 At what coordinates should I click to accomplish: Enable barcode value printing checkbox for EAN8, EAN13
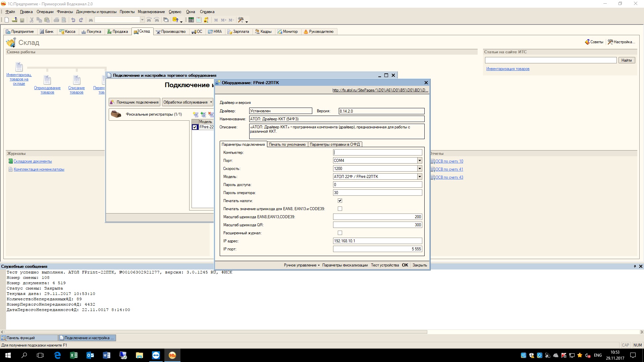click(340, 209)
